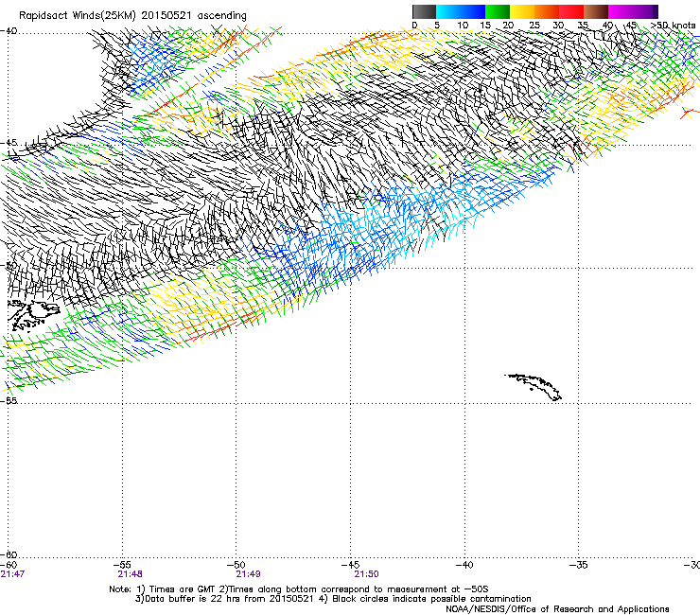Select the orange 25-30 knots legend swatch
This screenshot has width=700, height=615.
tap(547, 11)
